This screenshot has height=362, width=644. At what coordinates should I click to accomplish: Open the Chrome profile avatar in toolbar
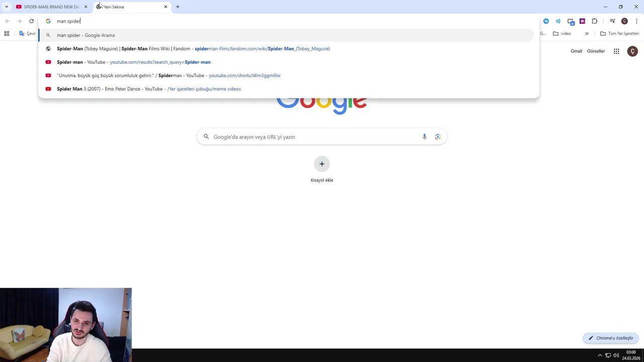[624, 21]
